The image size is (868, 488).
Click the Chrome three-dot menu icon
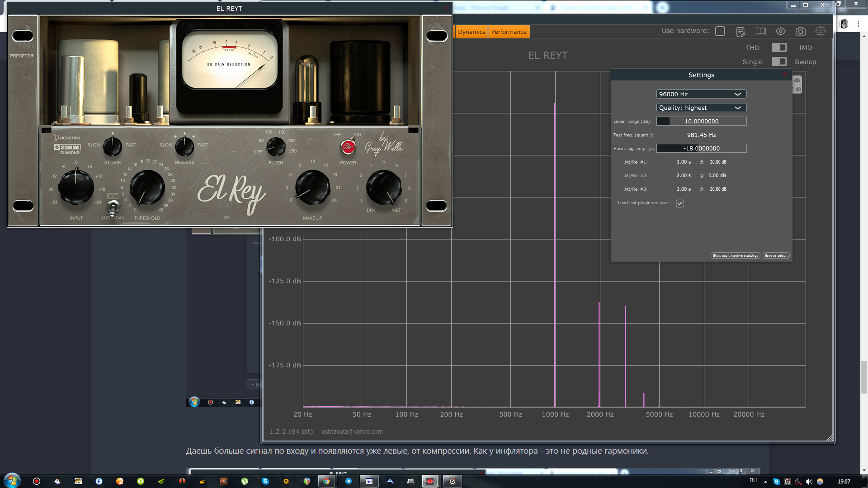[858, 23]
